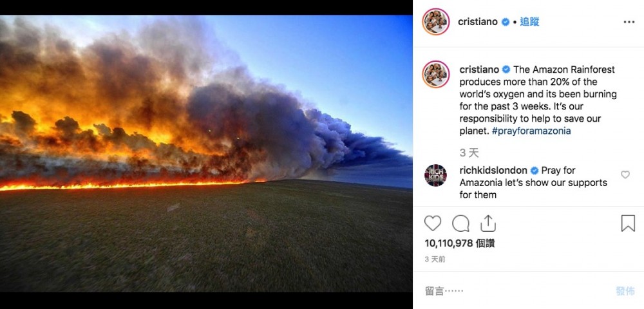644x309 pixels.
Task: Click the 3 天前 post timestamp
Action: coord(435,259)
